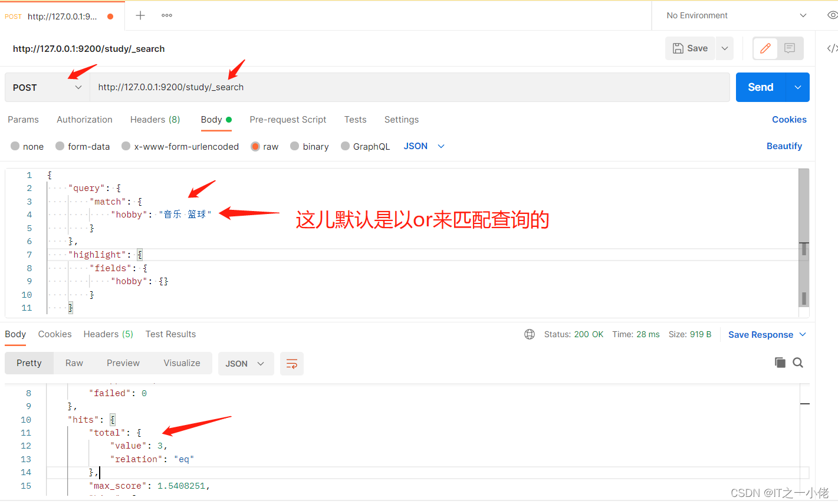Open the Send button arrow dropdown
Screen dimensions: 838x504
click(x=798, y=87)
